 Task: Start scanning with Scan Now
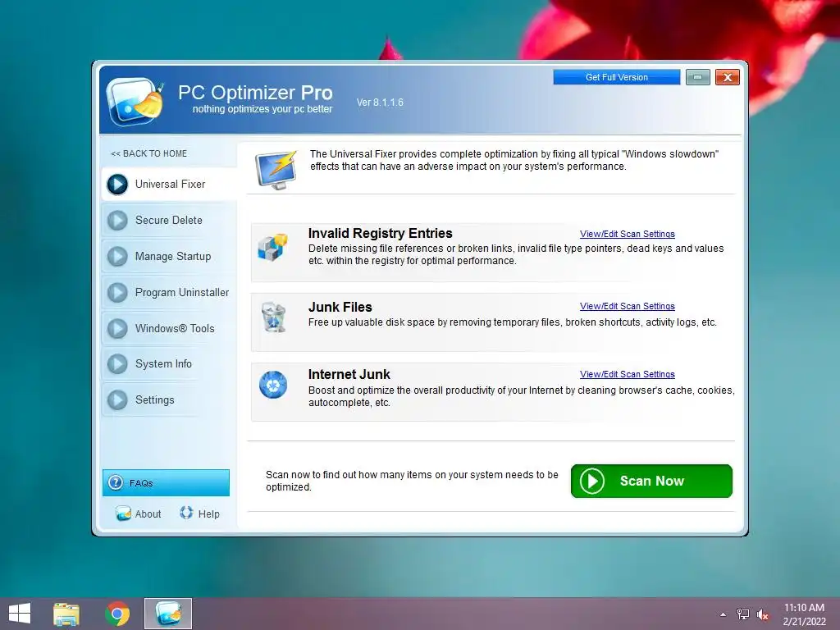click(651, 481)
